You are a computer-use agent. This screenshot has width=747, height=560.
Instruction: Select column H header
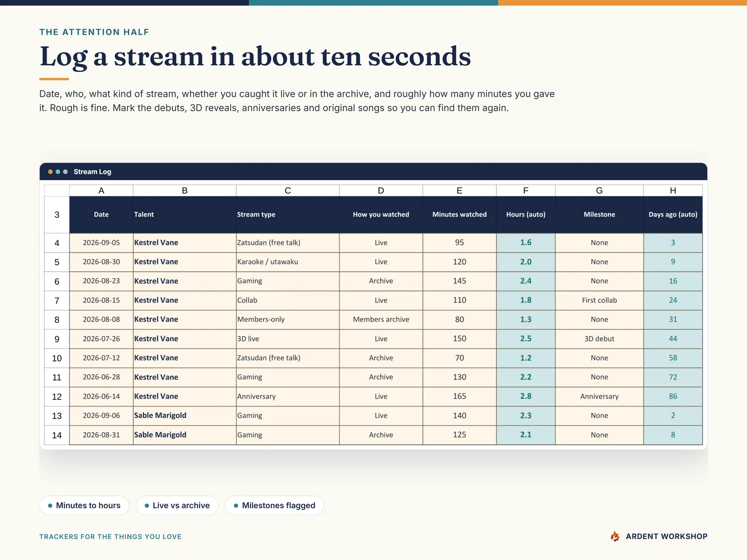[x=673, y=190]
